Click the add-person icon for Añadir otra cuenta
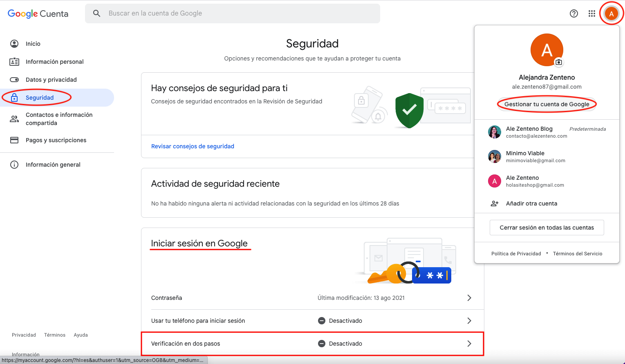 point(495,203)
